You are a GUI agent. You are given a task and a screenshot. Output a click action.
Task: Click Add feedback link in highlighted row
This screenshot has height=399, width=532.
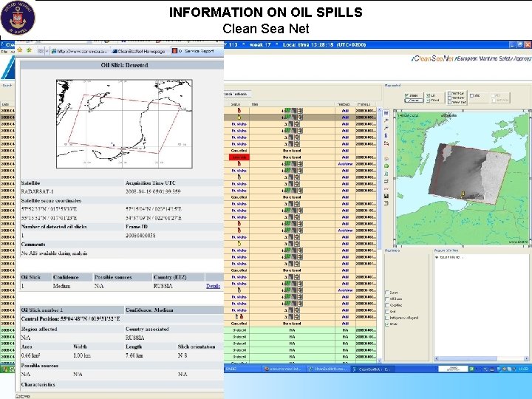[x=345, y=117]
